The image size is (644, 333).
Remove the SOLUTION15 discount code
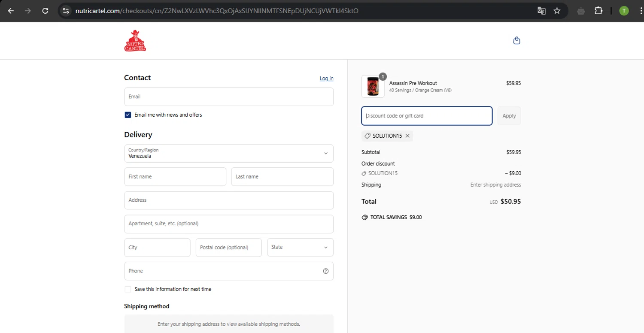tap(407, 136)
